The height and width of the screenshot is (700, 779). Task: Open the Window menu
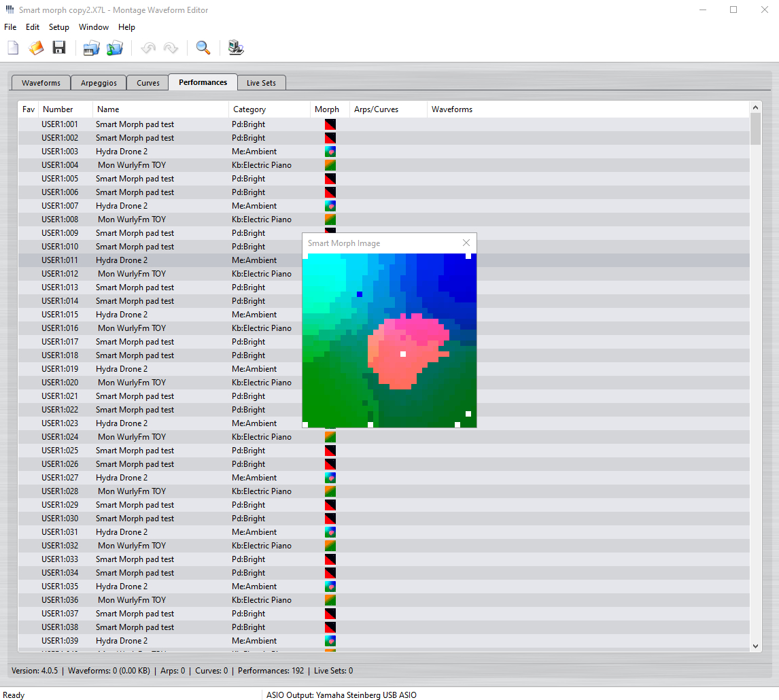(94, 27)
